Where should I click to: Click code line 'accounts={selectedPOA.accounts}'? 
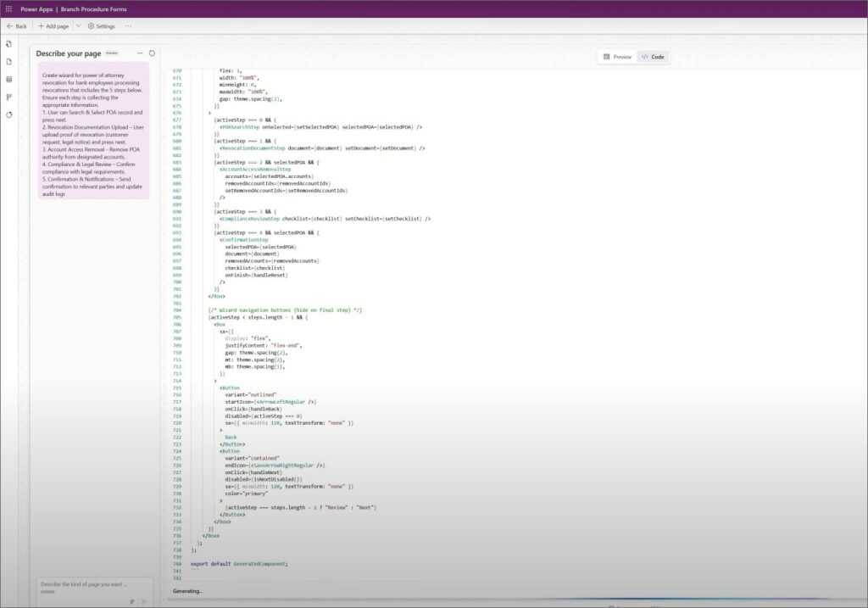click(x=269, y=176)
